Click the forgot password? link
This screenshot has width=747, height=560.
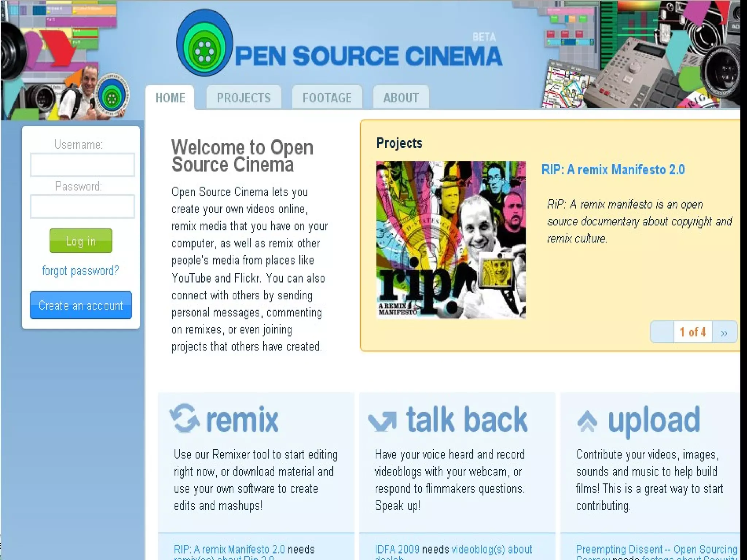click(x=81, y=271)
